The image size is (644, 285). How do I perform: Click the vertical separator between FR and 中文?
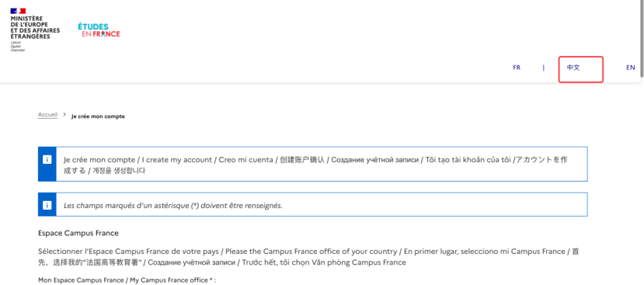[x=543, y=68]
